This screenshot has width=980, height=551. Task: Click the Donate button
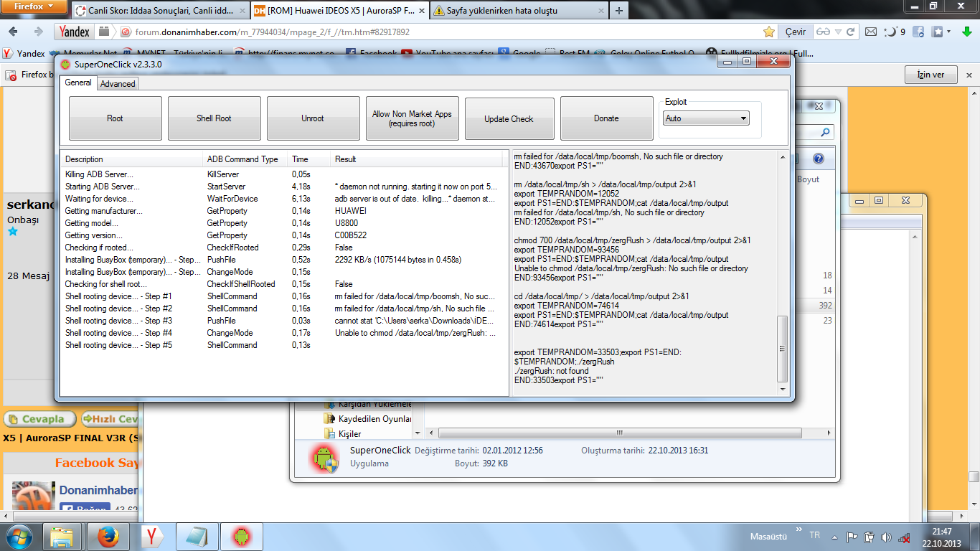pyautogui.click(x=606, y=118)
